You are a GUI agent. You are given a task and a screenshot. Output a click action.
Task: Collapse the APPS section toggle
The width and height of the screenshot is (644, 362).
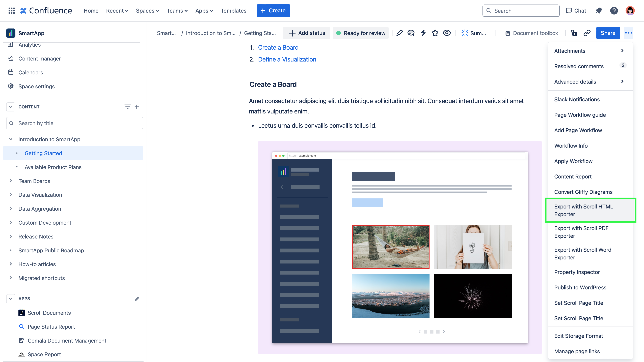[11, 298]
